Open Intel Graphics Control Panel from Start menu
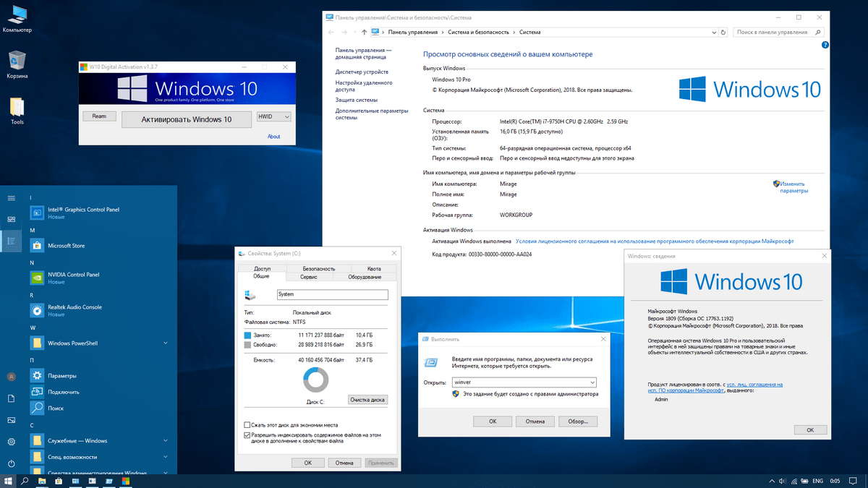This screenshot has width=868, height=488. point(99,213)
